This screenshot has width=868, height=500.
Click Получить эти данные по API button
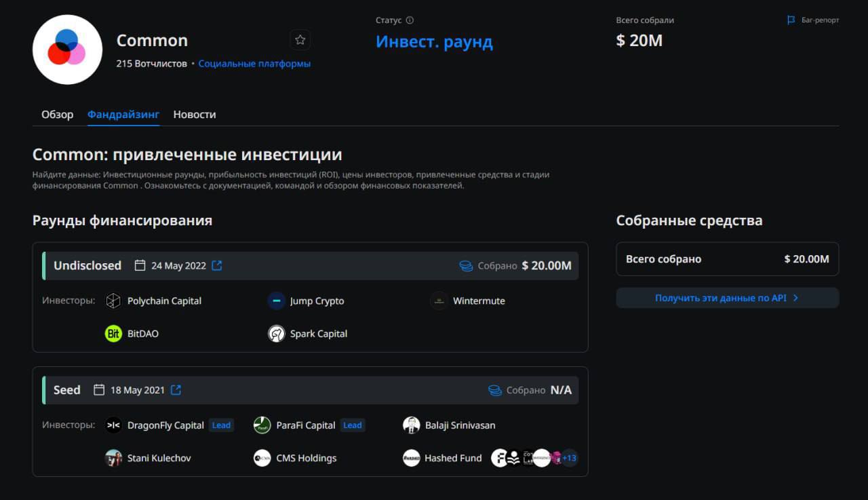(727, 298)
